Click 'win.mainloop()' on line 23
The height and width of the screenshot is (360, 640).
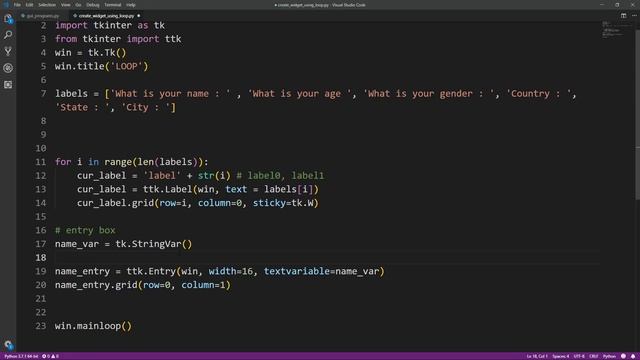click(x=93, y=326)
